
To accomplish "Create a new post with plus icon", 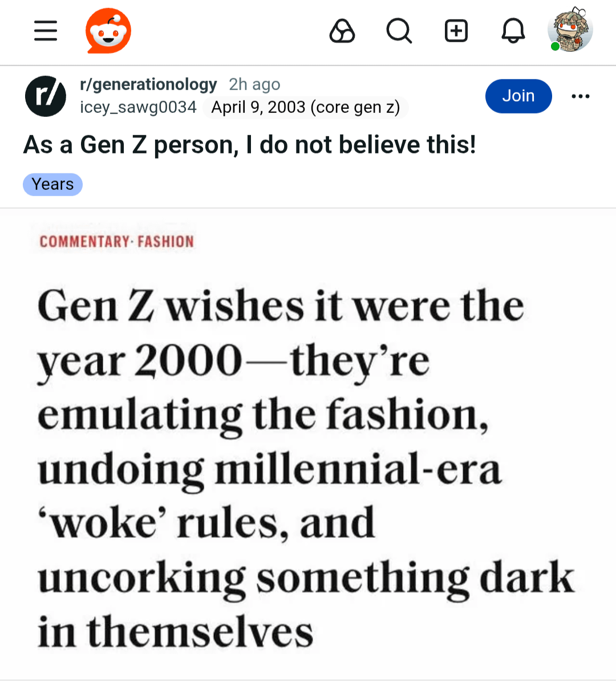I will click(456, 31).
